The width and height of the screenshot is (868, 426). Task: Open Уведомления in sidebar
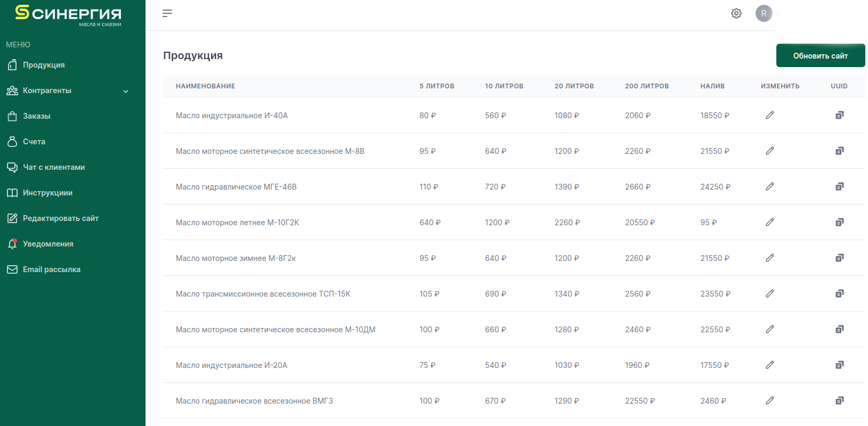[x=48, y=244]
